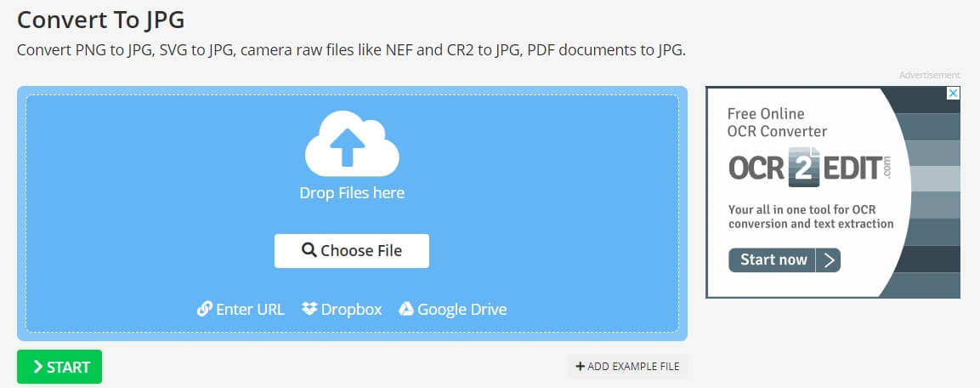Click the plus icon before ADD EXAMPLE FILE
This screenshot has width=980, height=388.
click(x=580, y=367)
